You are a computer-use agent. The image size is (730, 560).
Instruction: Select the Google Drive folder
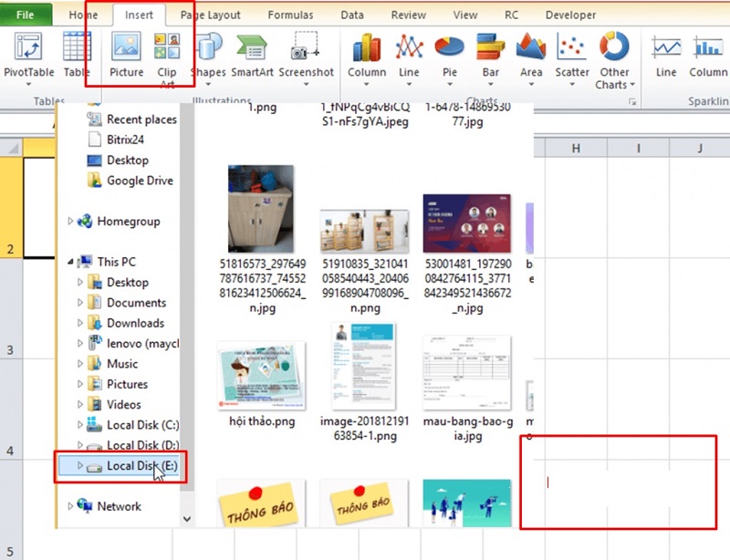tap(139, 181)
